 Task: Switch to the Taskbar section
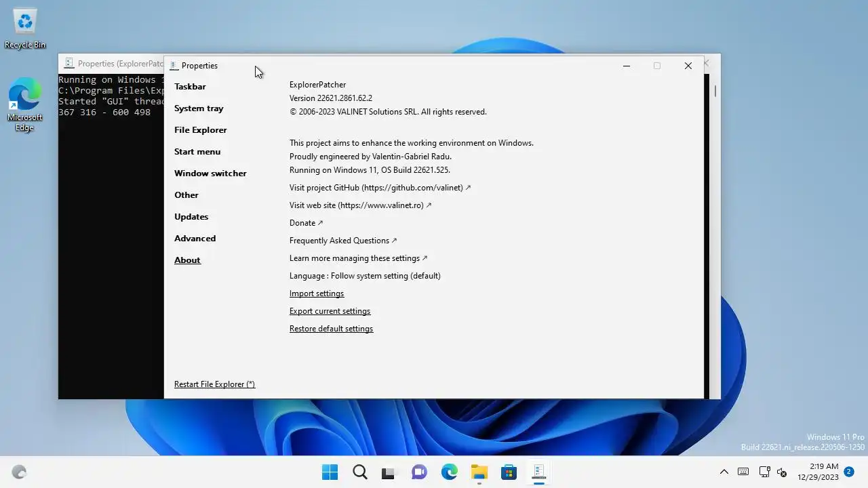[190, 87]
